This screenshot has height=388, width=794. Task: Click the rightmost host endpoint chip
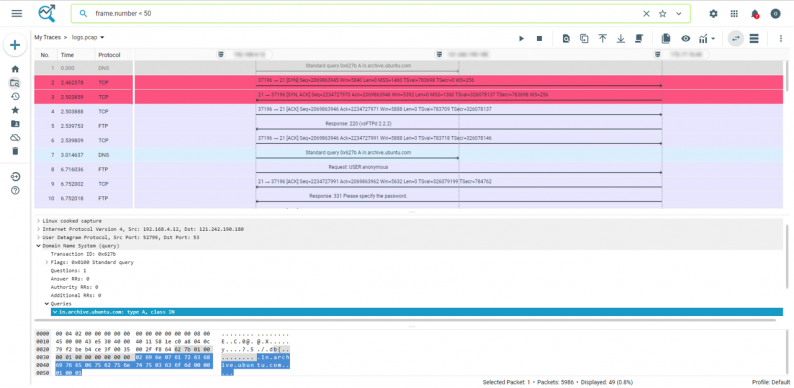682,54
